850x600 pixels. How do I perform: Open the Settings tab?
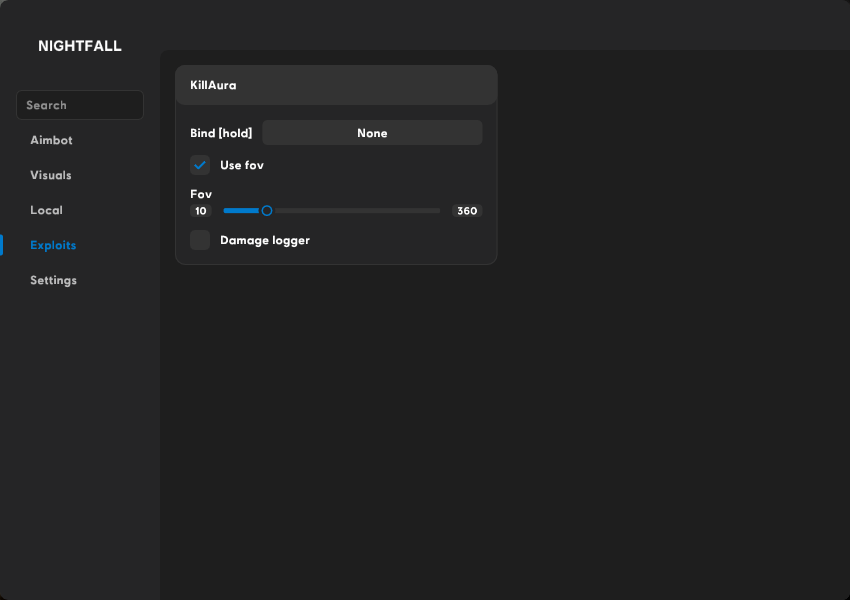[53, 280]
